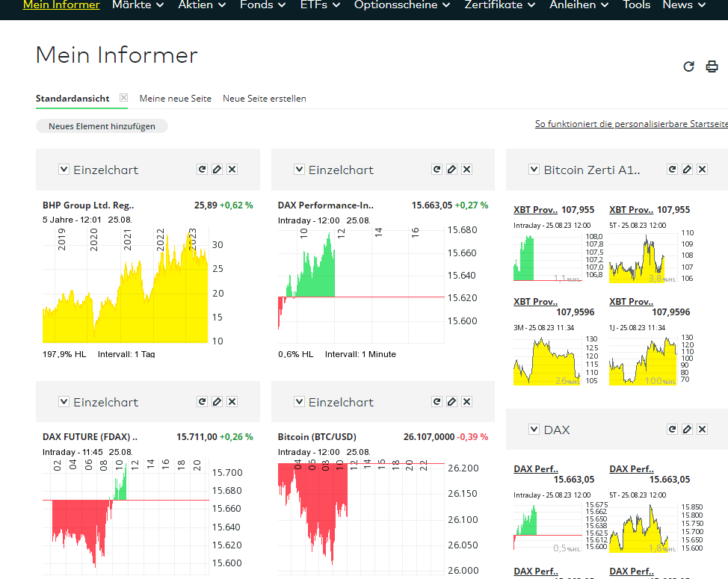The width and height of the screenshot is (728, 579).
Task: Collapse the DAX widget panel
Action: coord(534,430)
